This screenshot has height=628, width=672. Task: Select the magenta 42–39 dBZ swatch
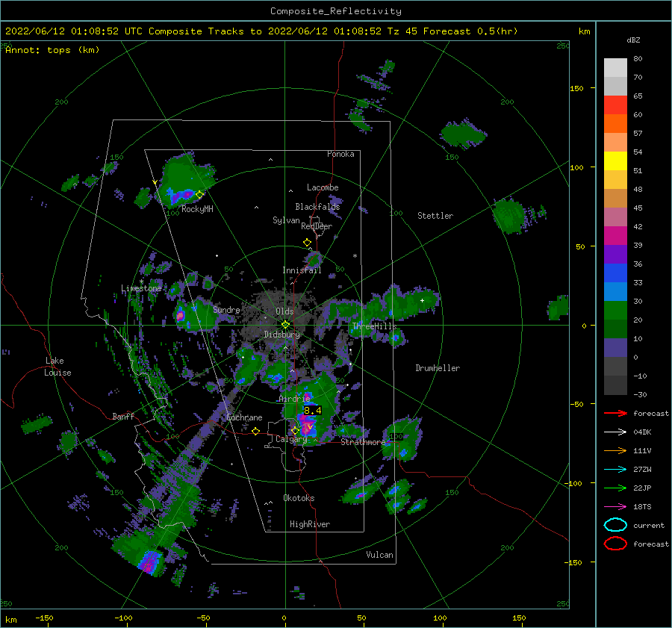coord(615,236)
